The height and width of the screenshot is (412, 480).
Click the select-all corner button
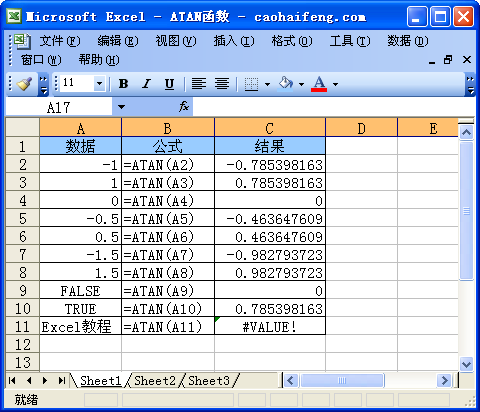(x=23, y=127)
